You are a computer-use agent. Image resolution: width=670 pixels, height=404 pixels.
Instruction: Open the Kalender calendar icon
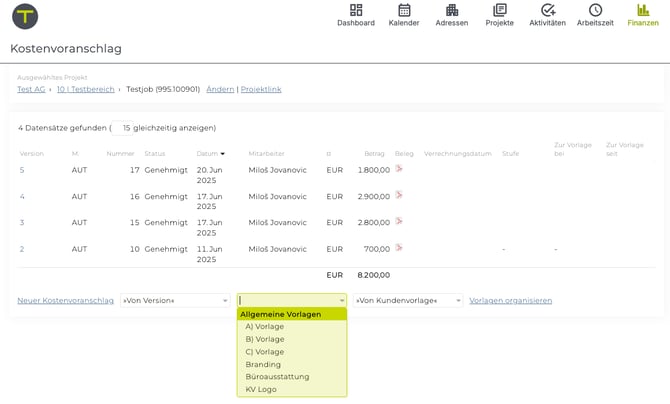coord(404,10)
